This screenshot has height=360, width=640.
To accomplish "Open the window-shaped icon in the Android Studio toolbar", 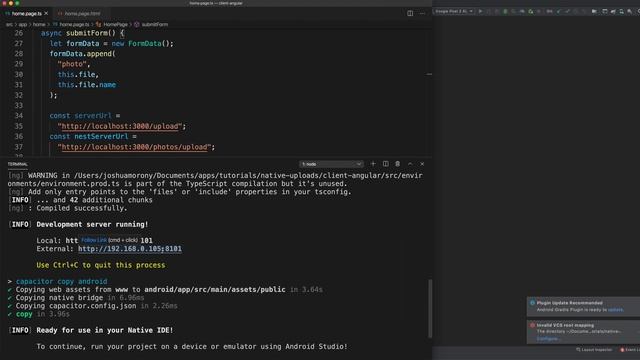I will tap(604, 11).
